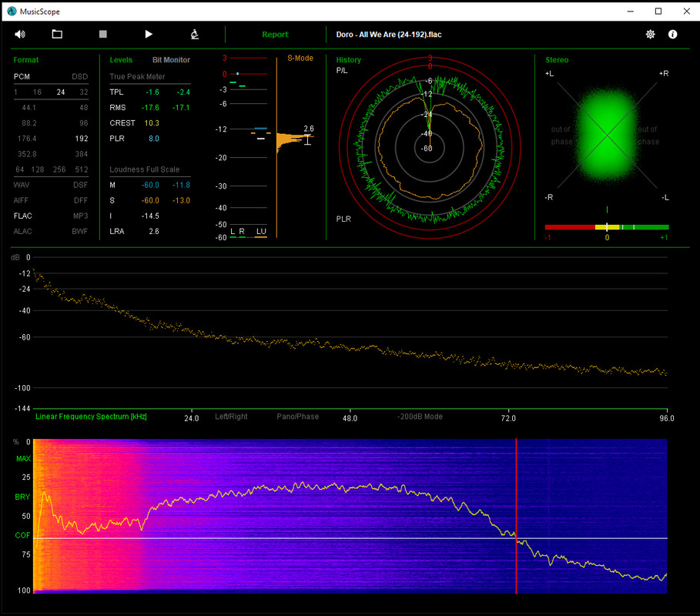Click the BRY label beside the spectrogram
This screenshot has width=700, height=616.
(22, 497)
